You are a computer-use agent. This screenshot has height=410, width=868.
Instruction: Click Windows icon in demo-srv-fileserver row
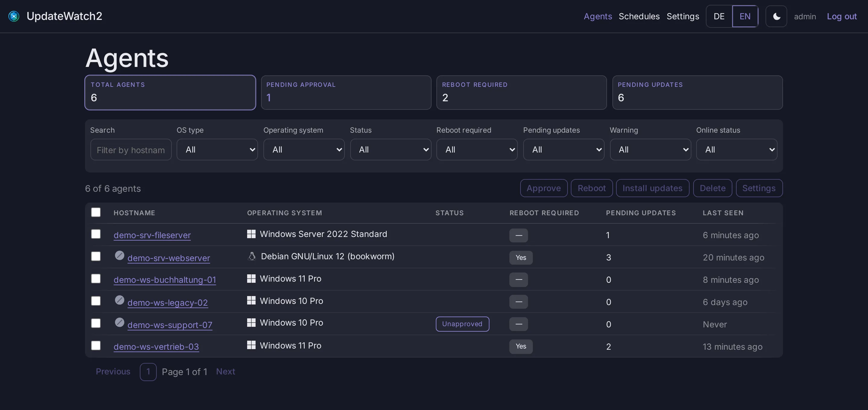pos(251,234)
